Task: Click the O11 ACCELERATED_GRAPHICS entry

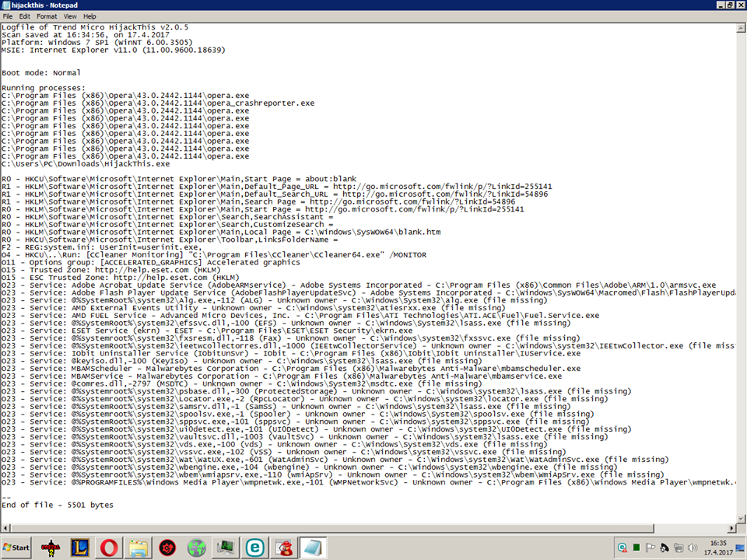Action: 151,262
